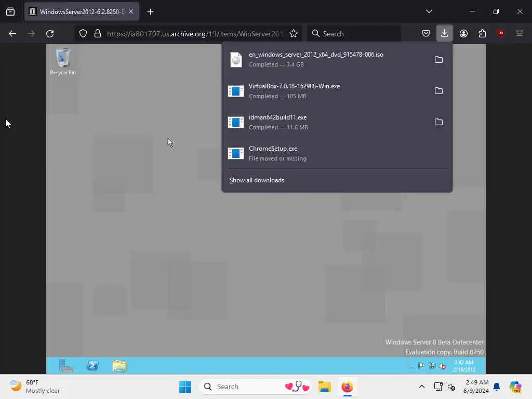The height and width of the screenshot is (399, 532).
Task: Bookmark this page with star
Action: coord(294,34)
